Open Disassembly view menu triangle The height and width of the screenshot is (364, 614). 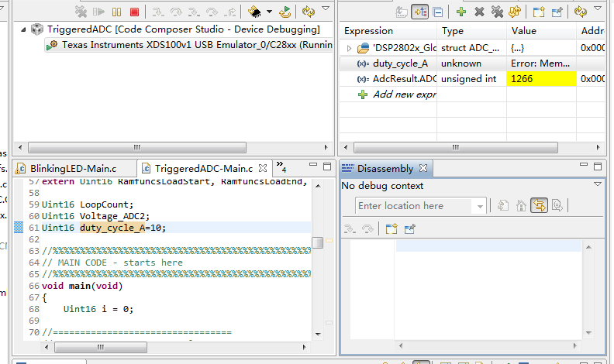pyautogui.click(x=598, y=184)
